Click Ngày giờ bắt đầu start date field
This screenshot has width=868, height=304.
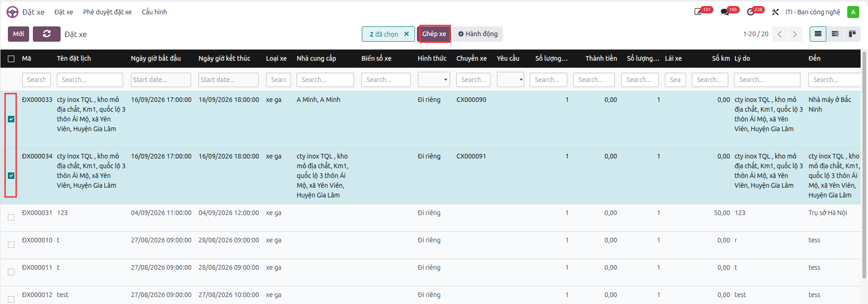[161, 80]
